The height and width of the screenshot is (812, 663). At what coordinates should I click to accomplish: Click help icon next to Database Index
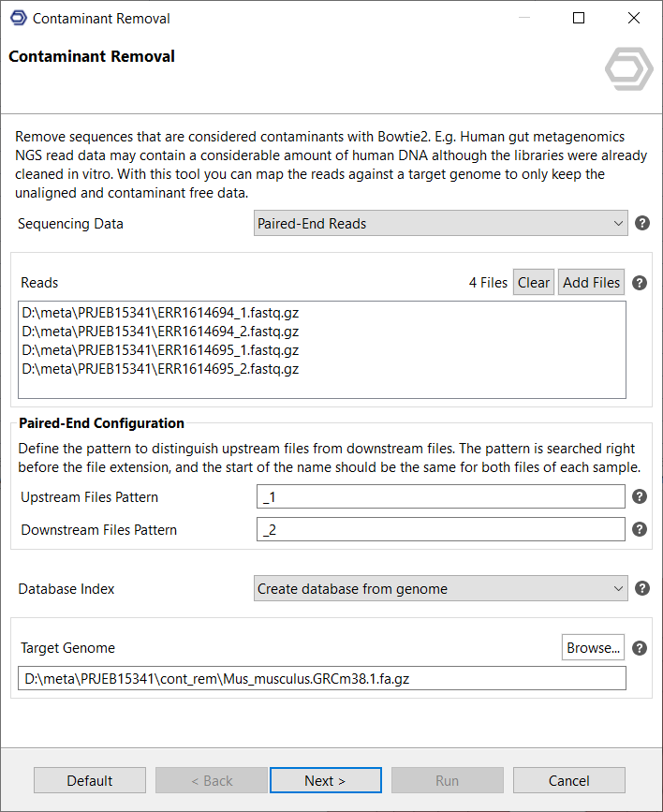[x=642, y=589]
